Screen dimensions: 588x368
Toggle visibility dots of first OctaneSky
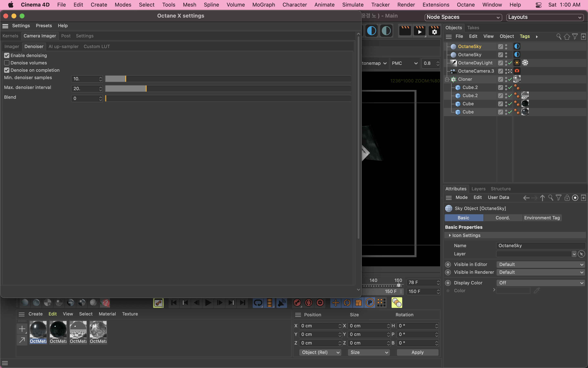click(506, 46)
